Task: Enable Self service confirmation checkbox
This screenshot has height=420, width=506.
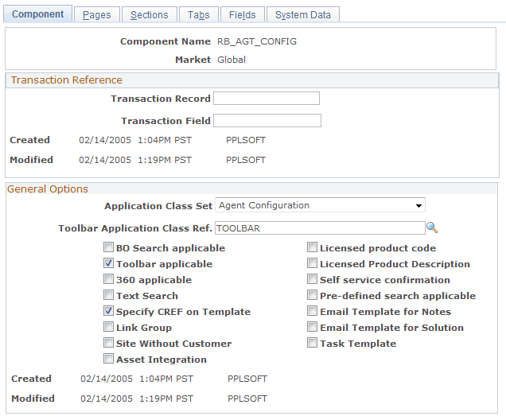Action: coord(312,279)
